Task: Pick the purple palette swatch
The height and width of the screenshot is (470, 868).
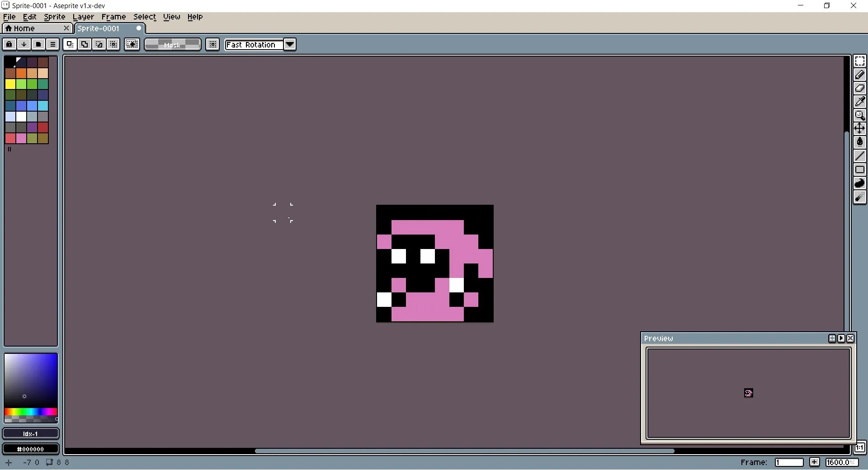Action: [32, 127]
